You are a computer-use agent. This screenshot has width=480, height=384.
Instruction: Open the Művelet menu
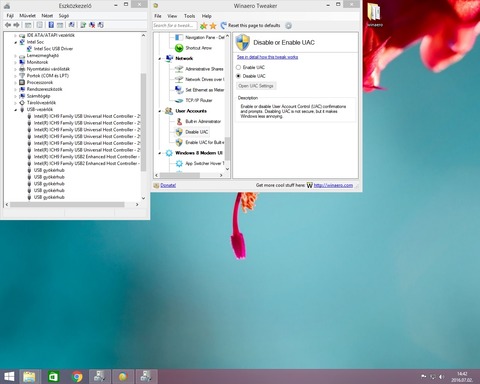27,16
